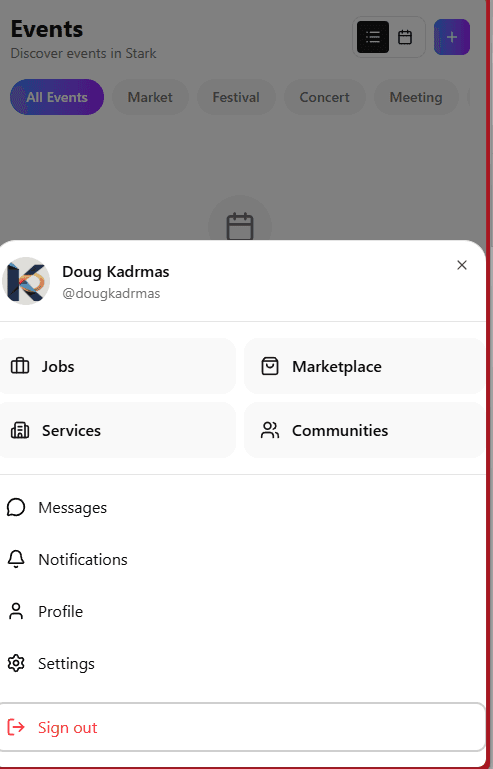Close the profile menu sheet
The height and width of the screenshot is (769, 493).
(x=462, y=265)
